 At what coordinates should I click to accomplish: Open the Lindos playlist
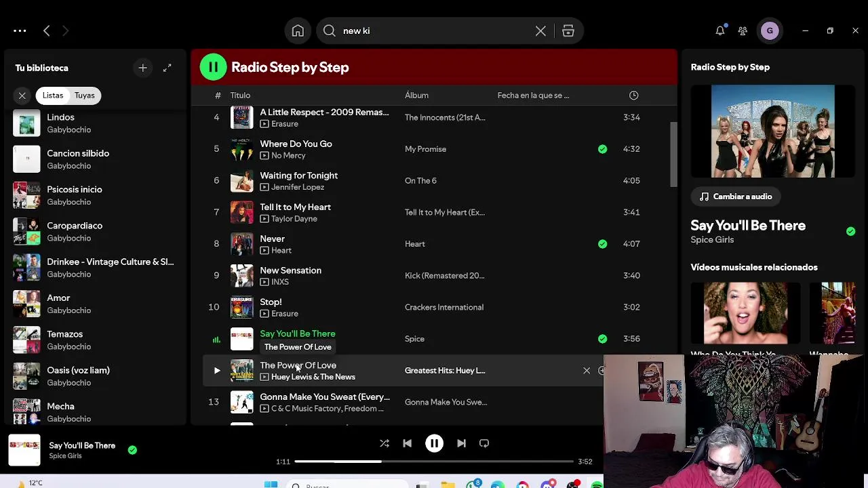pos(95,123)
